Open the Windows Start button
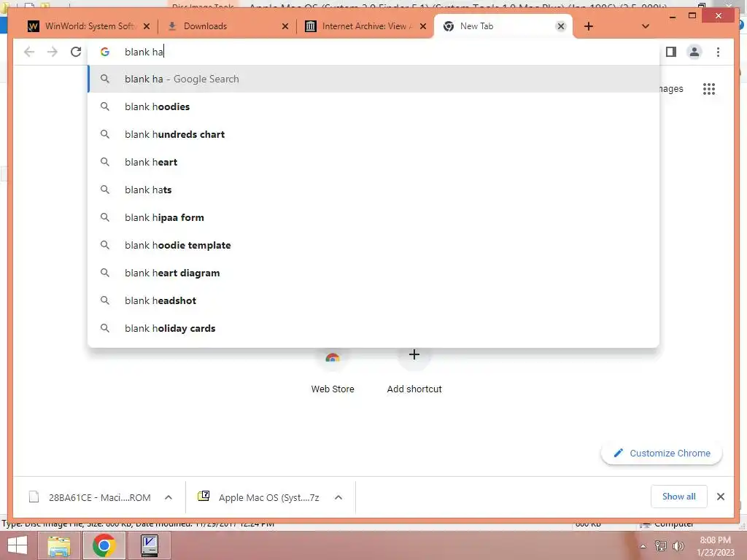 [18, 545]
